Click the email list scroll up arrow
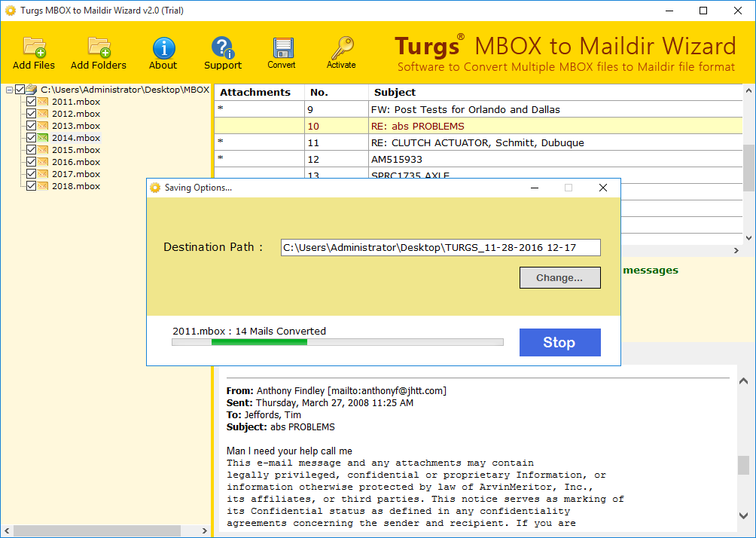 point(748,90)
